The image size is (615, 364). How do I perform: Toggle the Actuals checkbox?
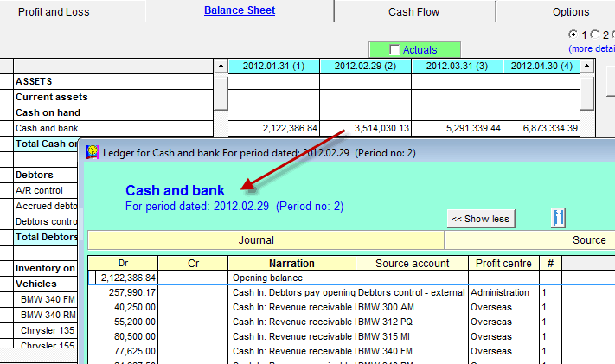396,50
